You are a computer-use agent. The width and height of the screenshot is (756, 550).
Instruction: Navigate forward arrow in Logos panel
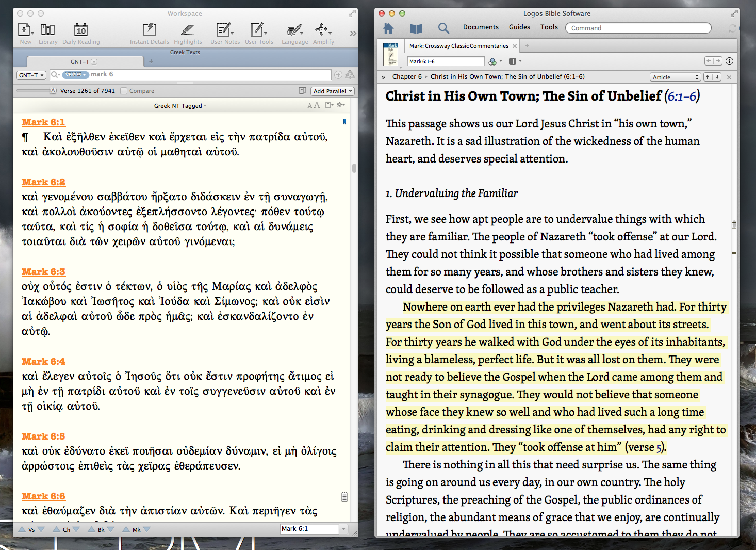pyautogui.click(x=718, y=61)
